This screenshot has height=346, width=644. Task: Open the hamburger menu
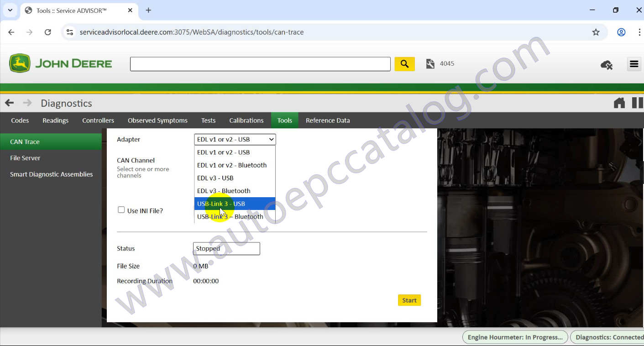[634, 64]
